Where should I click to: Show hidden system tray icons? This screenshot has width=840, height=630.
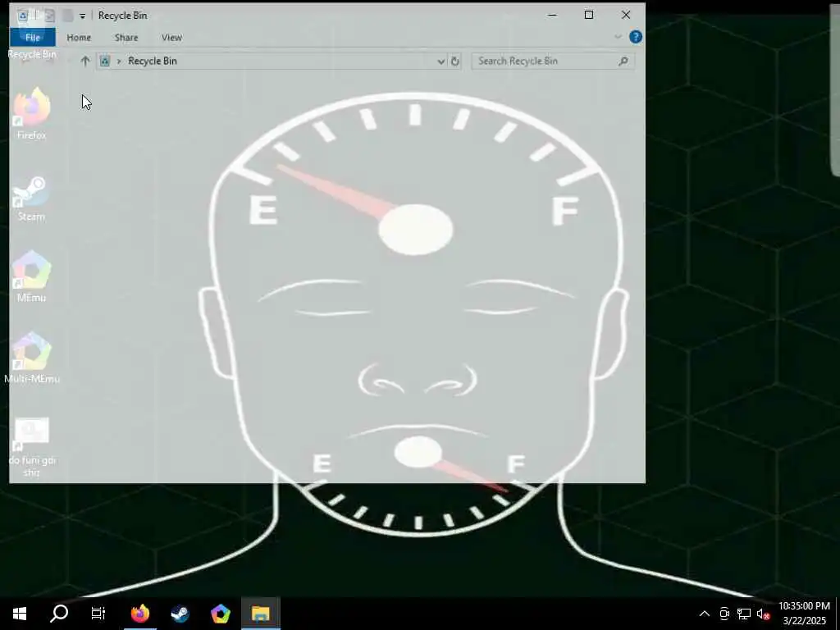[x=705, y=614]
